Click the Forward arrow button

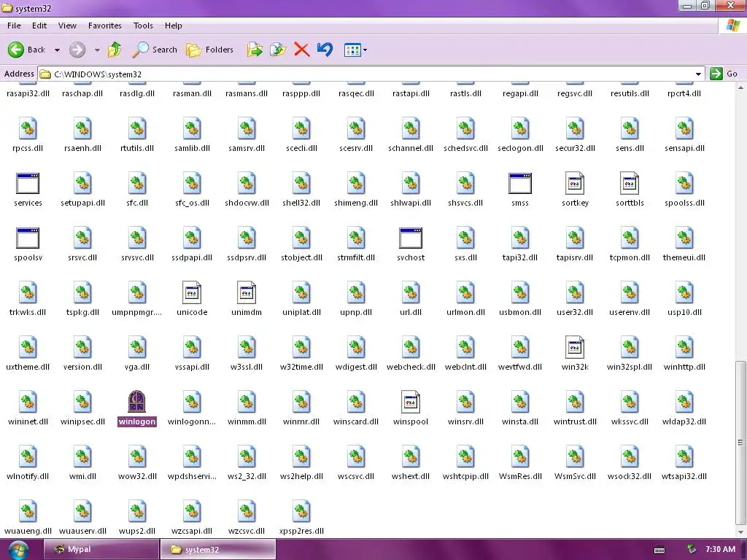pyautogui.click(x=77, y=50)
